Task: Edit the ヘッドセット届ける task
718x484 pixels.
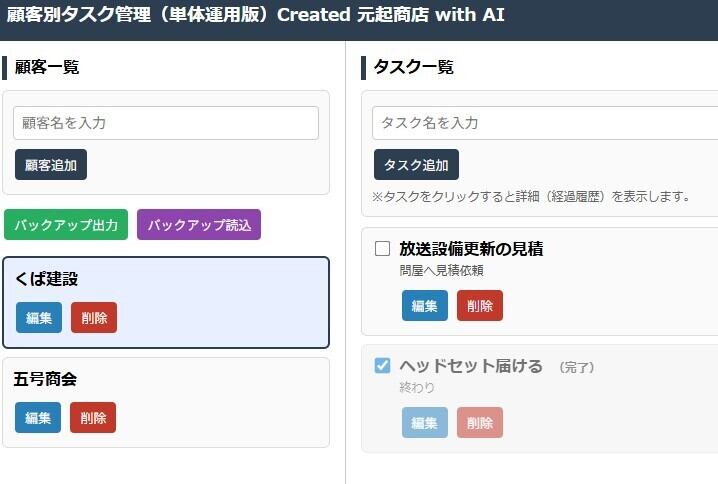Action: click(425, 422)
